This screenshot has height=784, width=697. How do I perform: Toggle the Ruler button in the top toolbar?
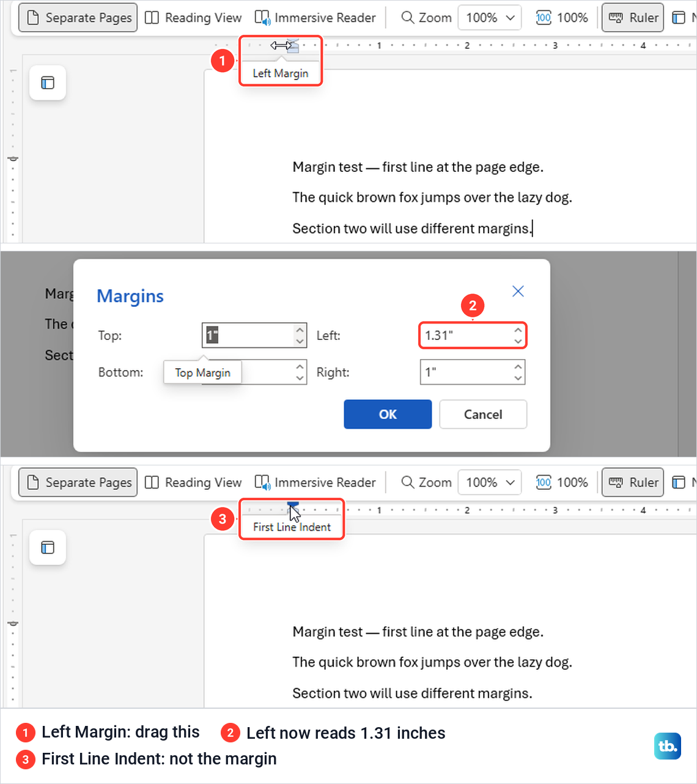(633, 18)
